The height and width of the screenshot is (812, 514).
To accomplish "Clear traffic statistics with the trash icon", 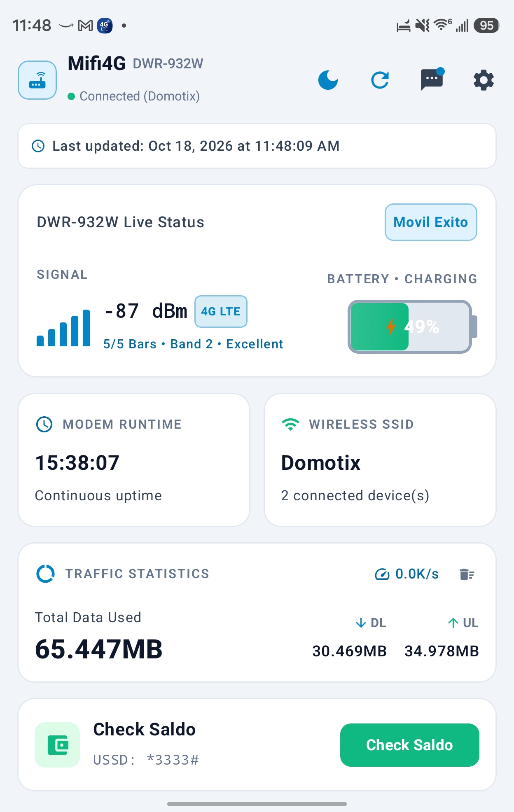I will [467, 574].
